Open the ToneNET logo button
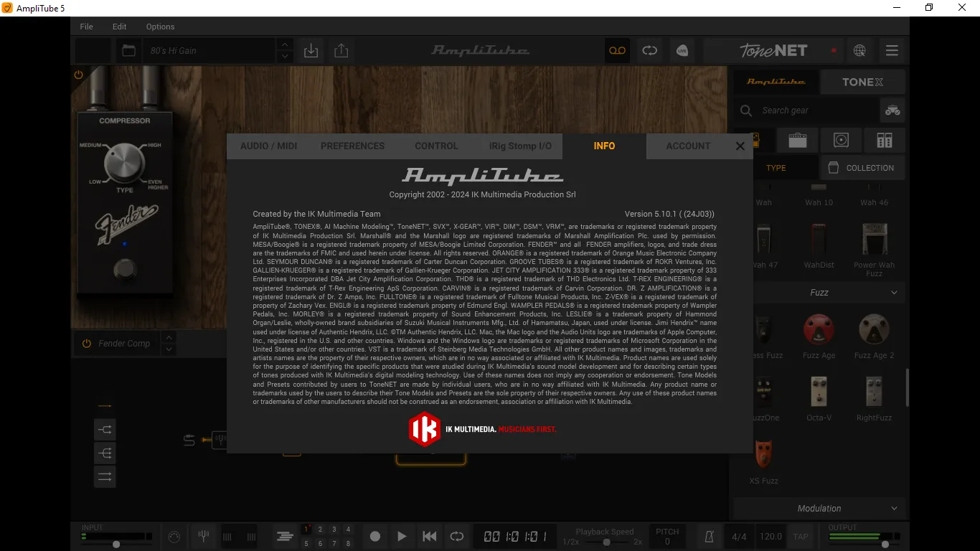 [x=773, y=50]
